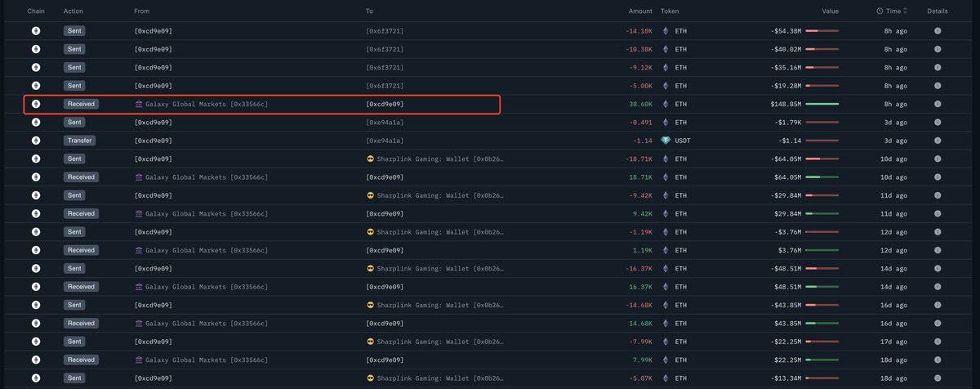The image size is (980, 389).
Task: Open details info icon for -$13.34M row
Action: (x=937, y=378)
